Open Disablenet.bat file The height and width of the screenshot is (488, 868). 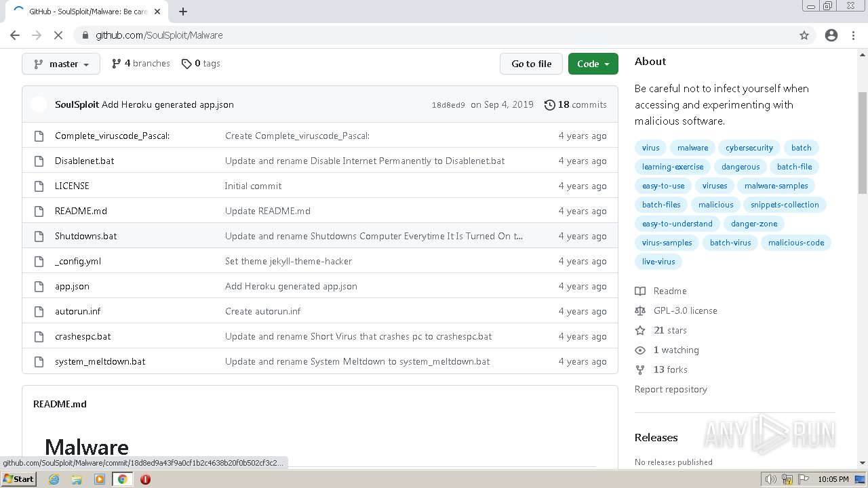[84, 161]
